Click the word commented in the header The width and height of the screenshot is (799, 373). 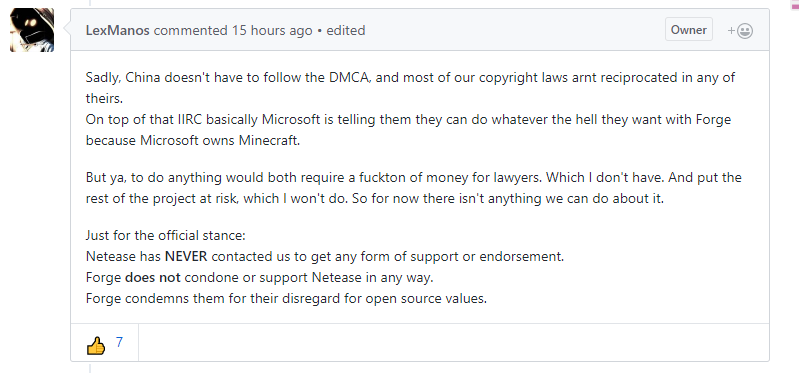click(191, 31)
